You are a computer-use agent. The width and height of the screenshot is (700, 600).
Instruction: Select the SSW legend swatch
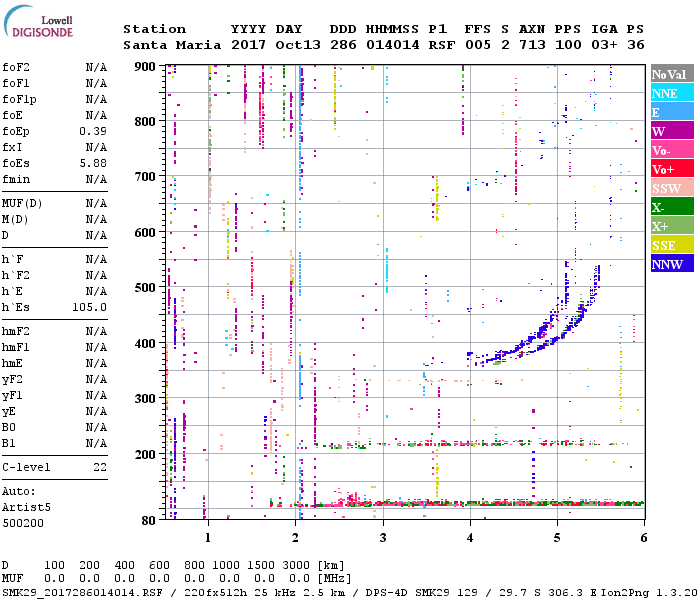pos(672,187)
